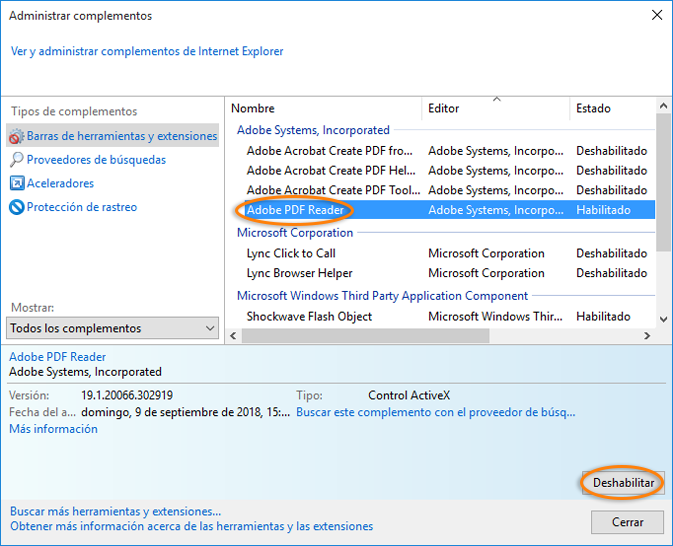Click the Aceleradores arrow icon
Image resolution: width=673 pixels, height=546 pixels.
[x=17, y=183]
